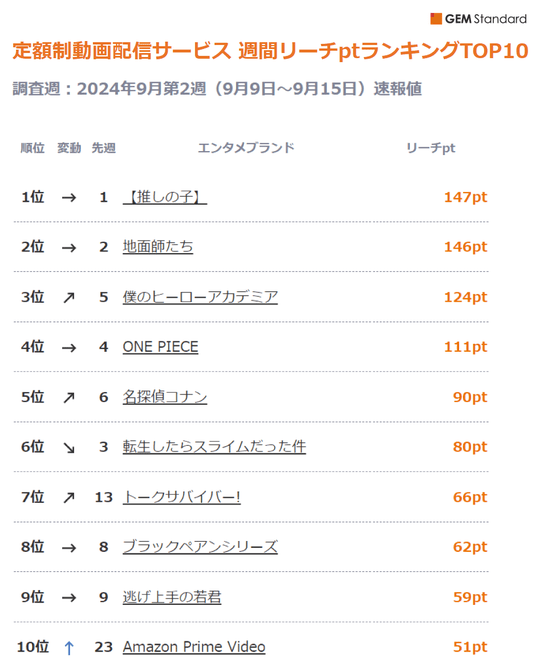Click the トークサバイバー! link
The height and width of the screenshot is (667, 536).
tap(182, 497)
